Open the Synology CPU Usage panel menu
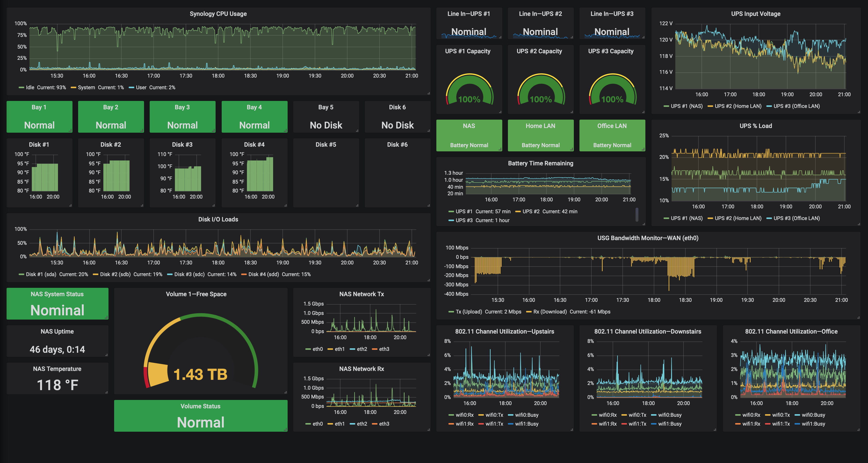This screenshot has width=868, height=463. pos(218,14)
